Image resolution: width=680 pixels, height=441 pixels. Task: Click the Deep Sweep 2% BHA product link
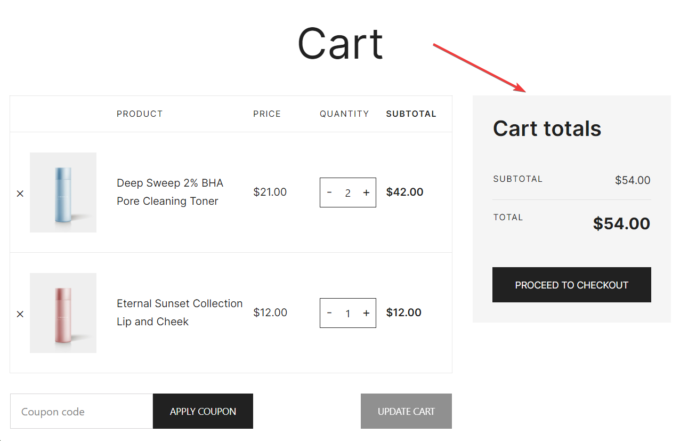[170, 192]
